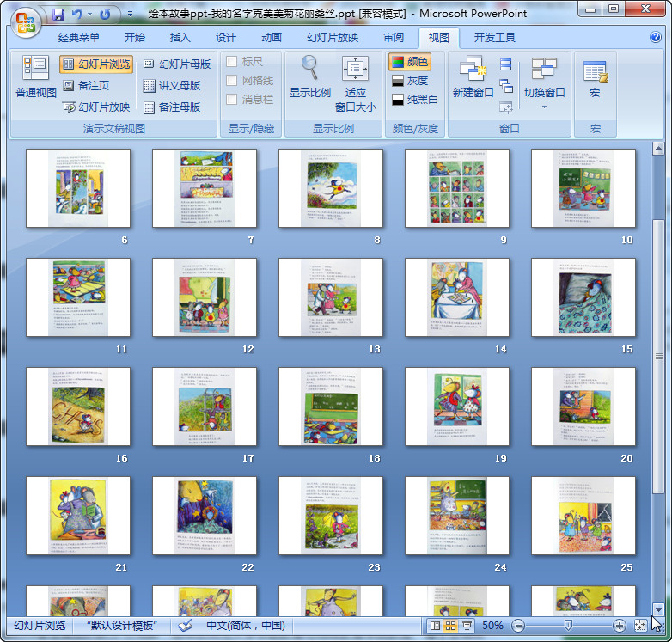Select slide 22 thumbnail
The width and height of the screenshot is (672, 642).
pos(205,516)
